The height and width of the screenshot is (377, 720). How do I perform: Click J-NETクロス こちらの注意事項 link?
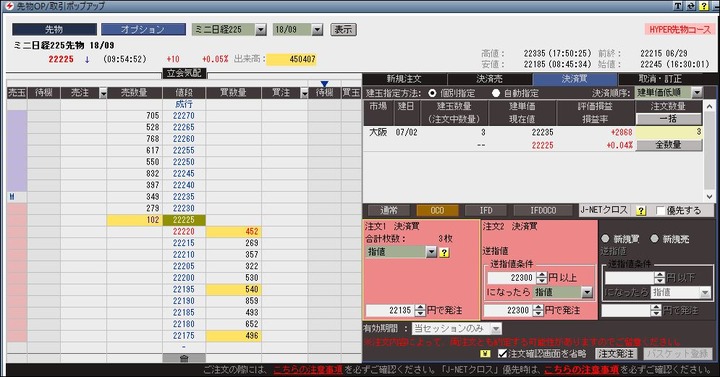point(581,370)
